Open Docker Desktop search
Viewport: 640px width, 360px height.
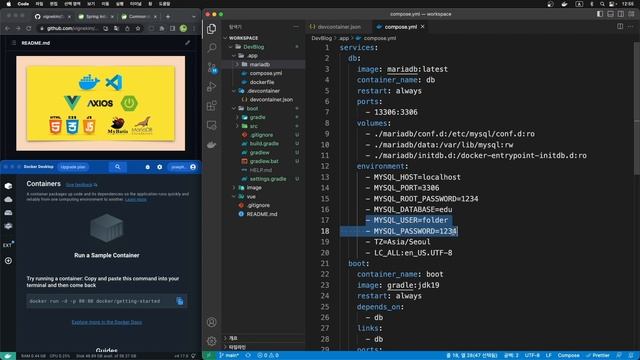pyautogui.click(x=118, y=167)
